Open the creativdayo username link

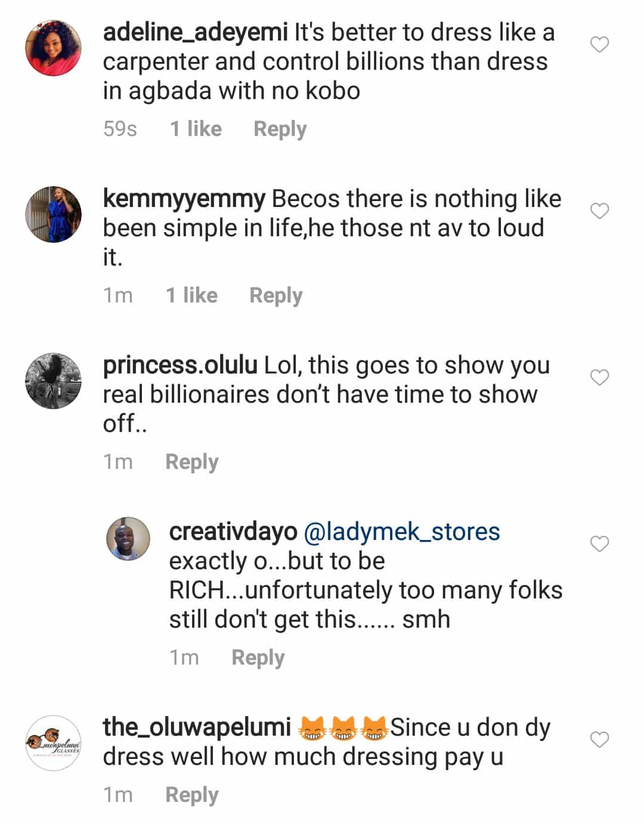[x=233, y=532]
